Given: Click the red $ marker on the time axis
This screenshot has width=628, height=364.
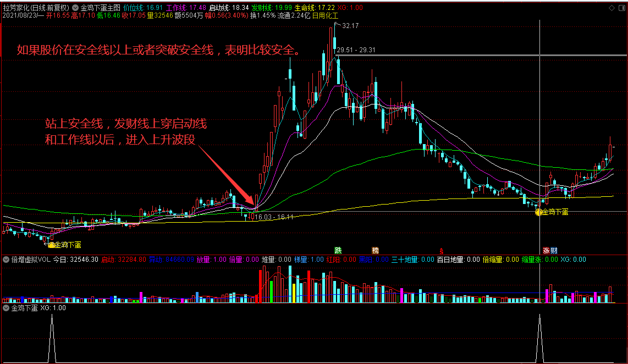Looking at the screenshot, I should (x=442, y=251).
